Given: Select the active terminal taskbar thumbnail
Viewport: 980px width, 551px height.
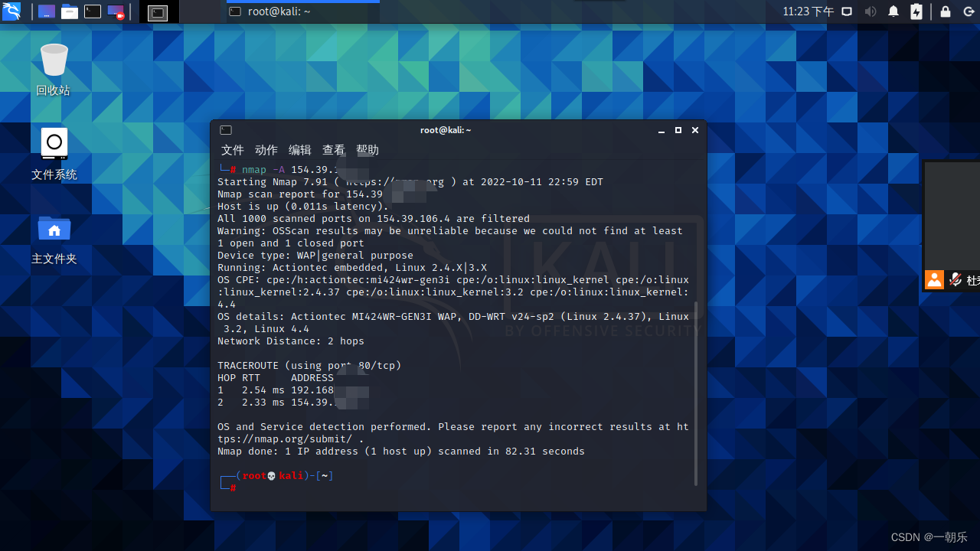Looking at the screenshot, I should point(158,12).
